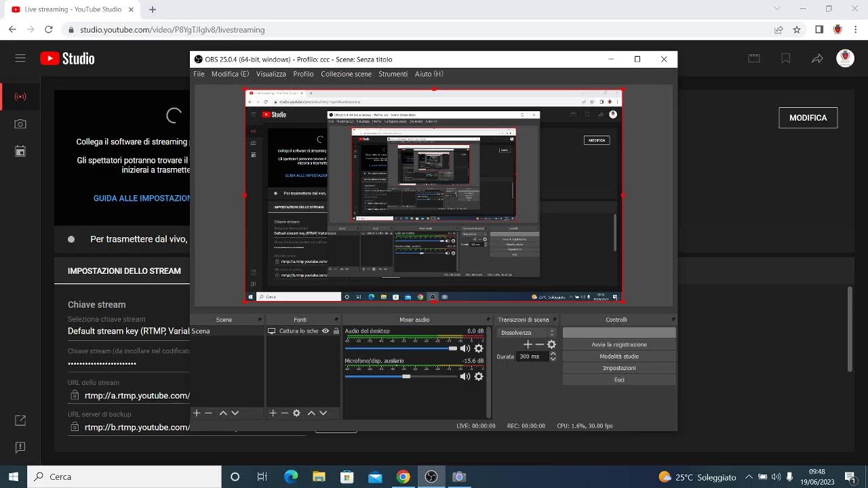Undock the Controlli panel

pyautogui.click(x=673, y=319)
